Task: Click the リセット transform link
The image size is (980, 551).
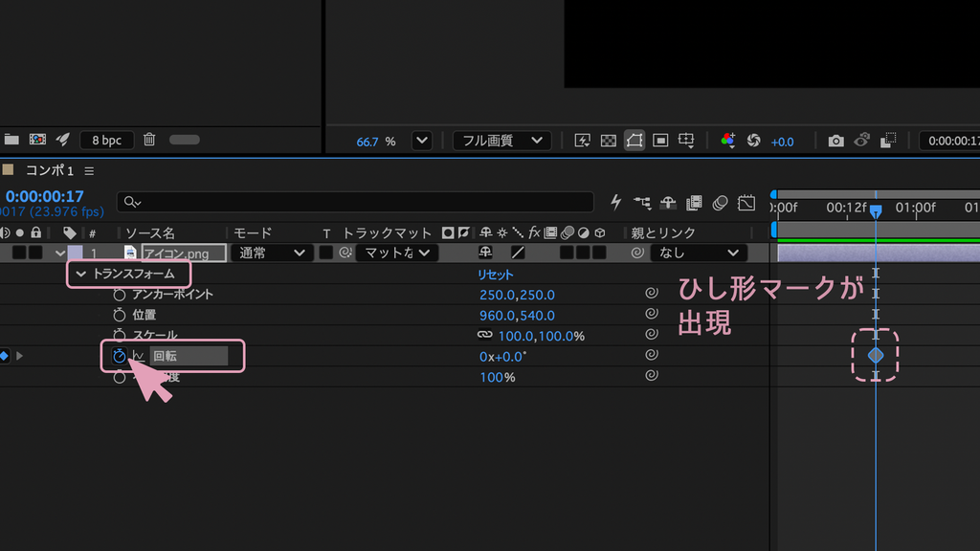Action: tap(495, 275)
